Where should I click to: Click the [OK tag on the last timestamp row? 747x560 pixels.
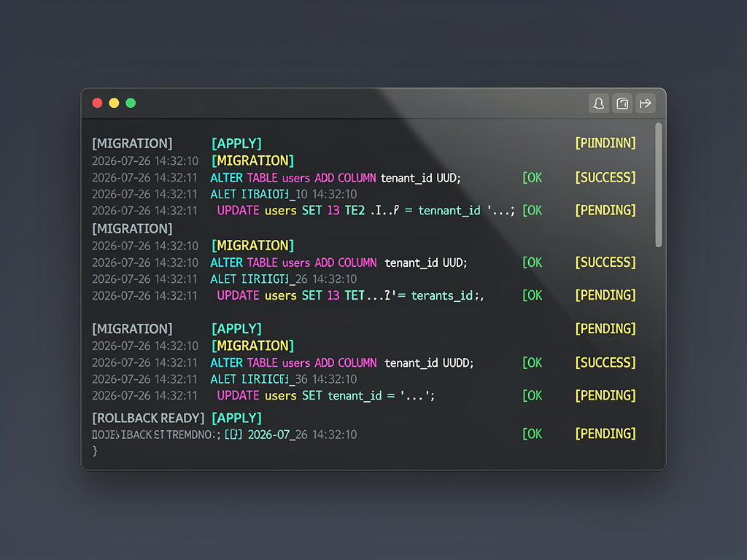(x=532, y=434)
